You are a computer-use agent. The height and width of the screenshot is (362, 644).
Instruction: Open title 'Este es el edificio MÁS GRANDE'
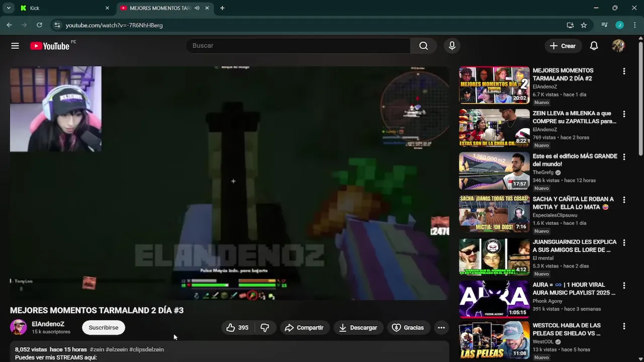(x=575, y=160)
